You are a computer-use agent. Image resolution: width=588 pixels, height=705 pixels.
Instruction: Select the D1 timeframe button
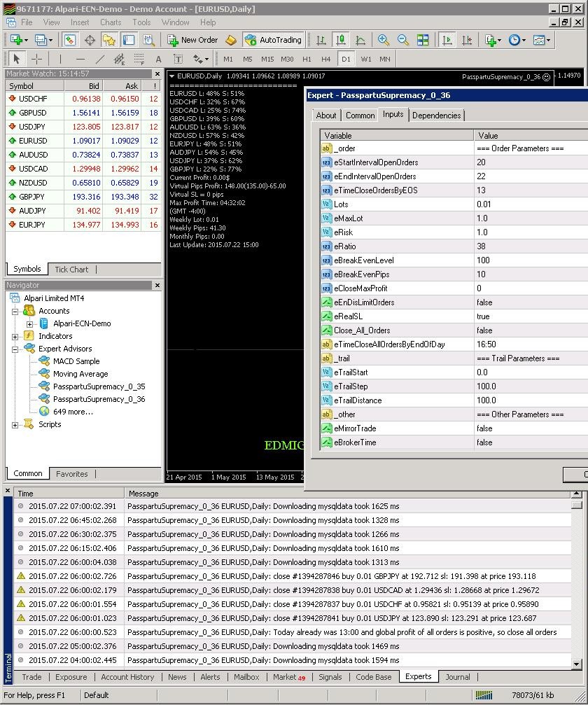tap(346, 59)
